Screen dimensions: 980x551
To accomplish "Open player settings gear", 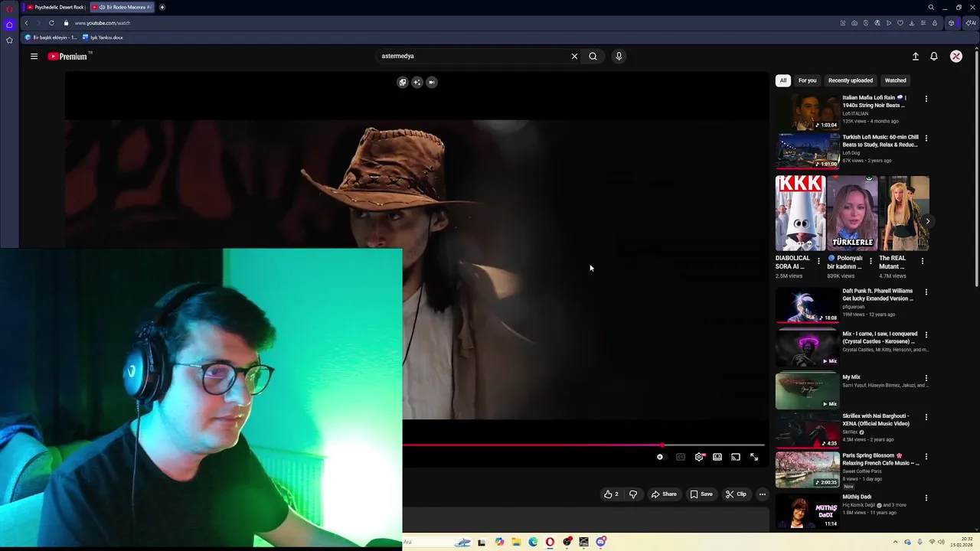I will (x=699, y=457).
